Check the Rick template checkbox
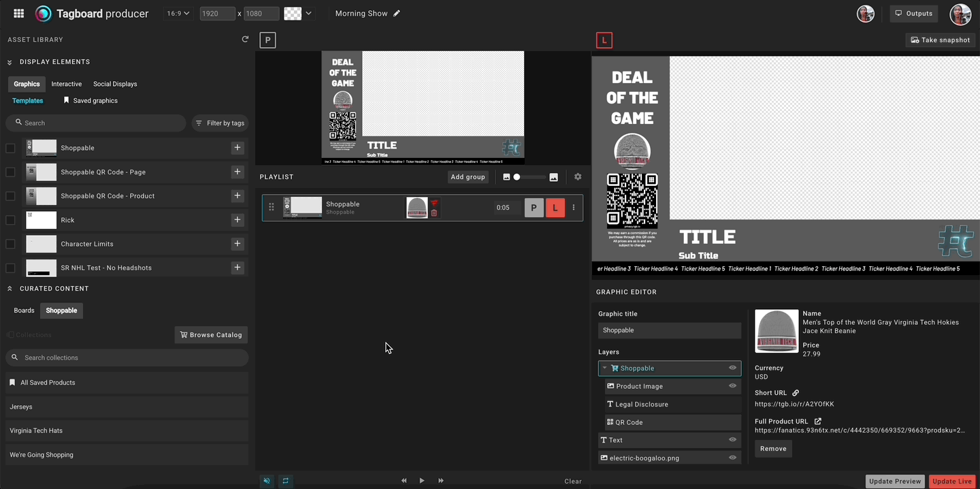Screen dimensions: 980x489 pyautogui.click(x=10, y=220)
